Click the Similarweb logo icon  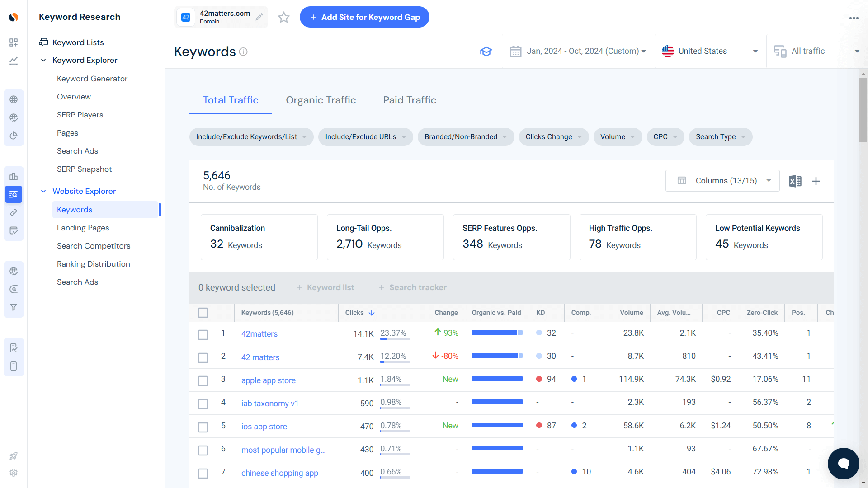tap(14, 17)
